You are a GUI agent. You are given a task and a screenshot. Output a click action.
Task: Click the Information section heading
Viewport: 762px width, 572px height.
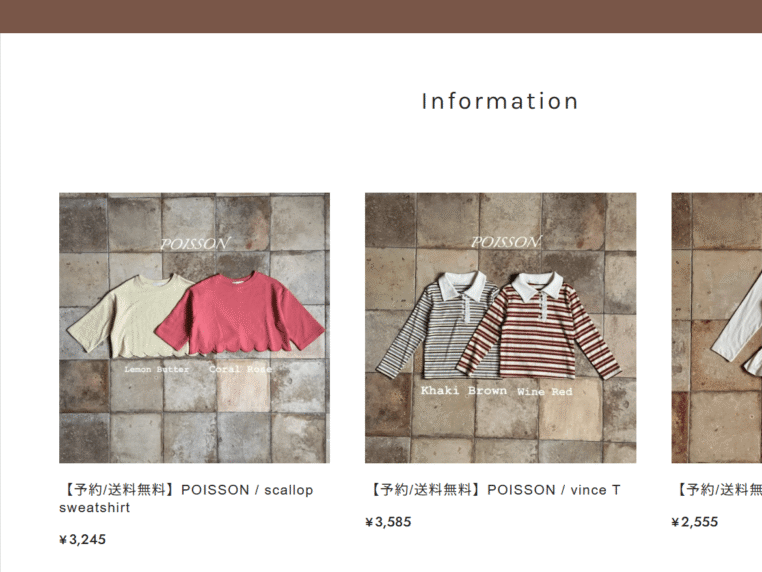point(500,102)
